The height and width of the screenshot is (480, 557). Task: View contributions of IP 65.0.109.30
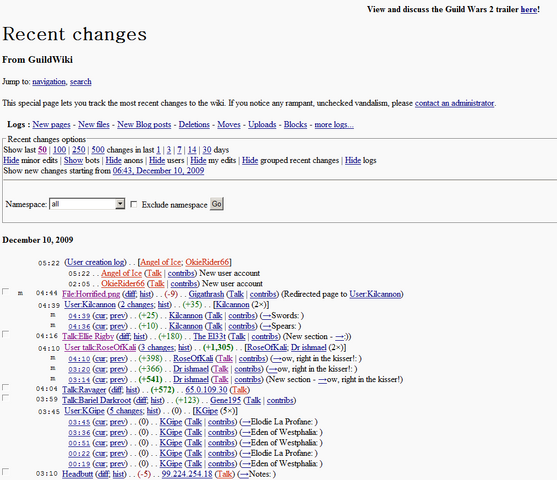point(206,390)
